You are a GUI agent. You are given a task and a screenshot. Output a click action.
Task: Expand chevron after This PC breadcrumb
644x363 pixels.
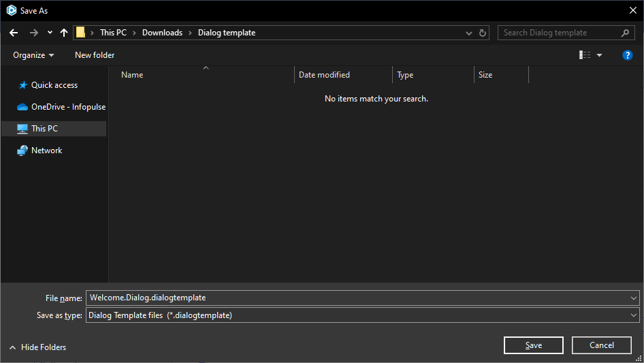134,33
